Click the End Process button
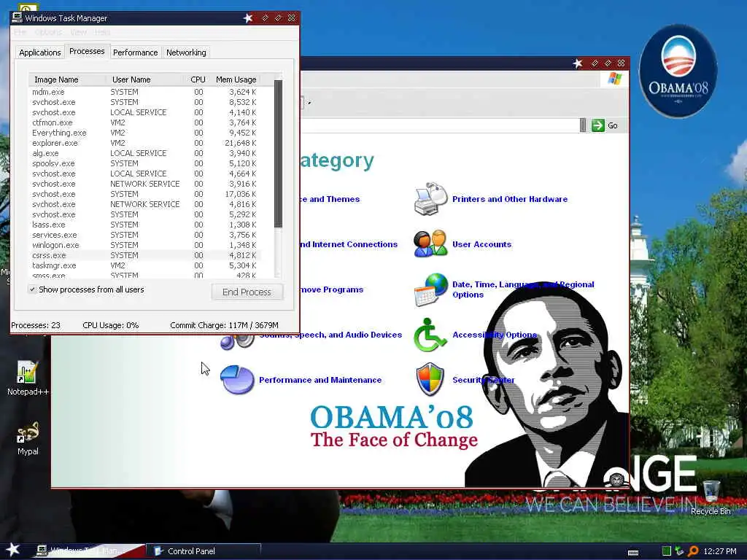This screenshot has width=747, height=560. click(x=247, y=292)
